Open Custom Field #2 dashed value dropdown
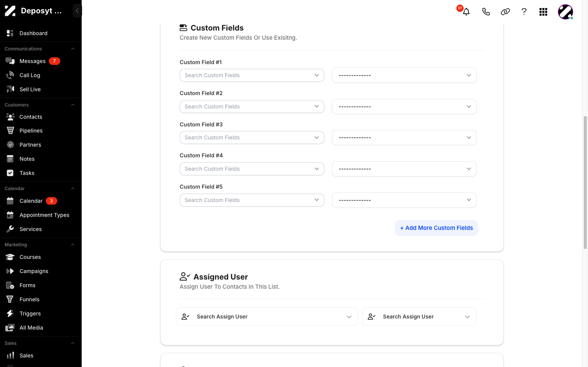 pyautogui.click(x=404, y=107)
